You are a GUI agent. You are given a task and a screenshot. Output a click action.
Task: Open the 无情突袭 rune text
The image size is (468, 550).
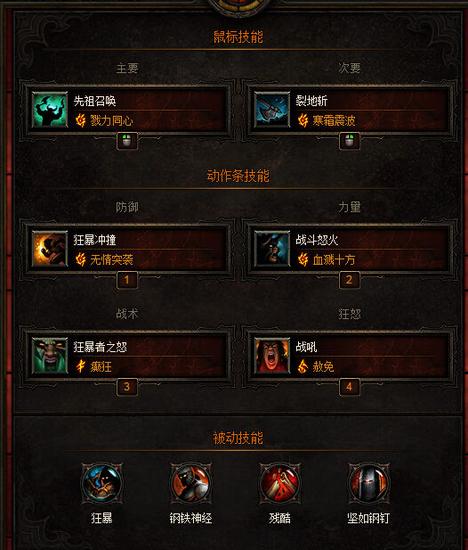tap(112, 260)
